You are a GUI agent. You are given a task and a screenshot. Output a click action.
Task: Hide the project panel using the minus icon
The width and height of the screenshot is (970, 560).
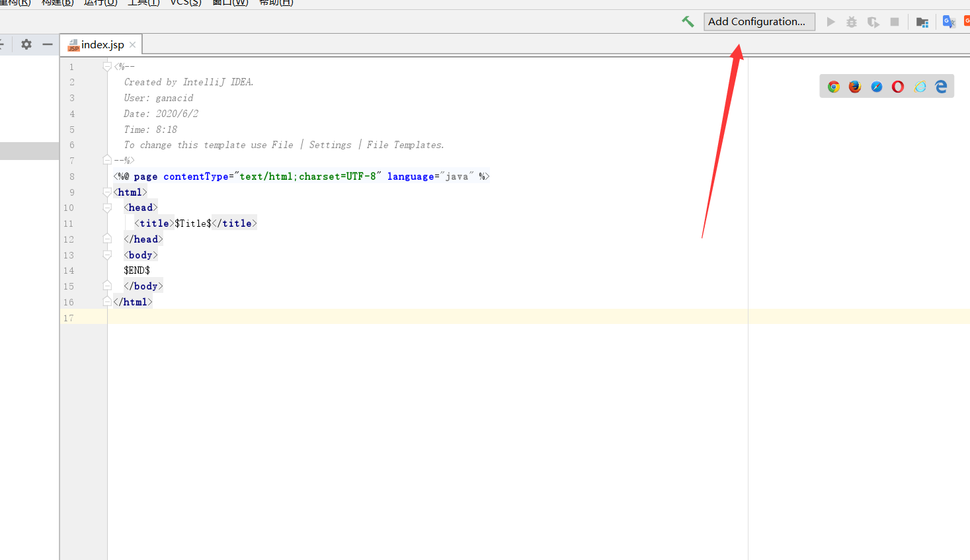click(x=48, y=44)
